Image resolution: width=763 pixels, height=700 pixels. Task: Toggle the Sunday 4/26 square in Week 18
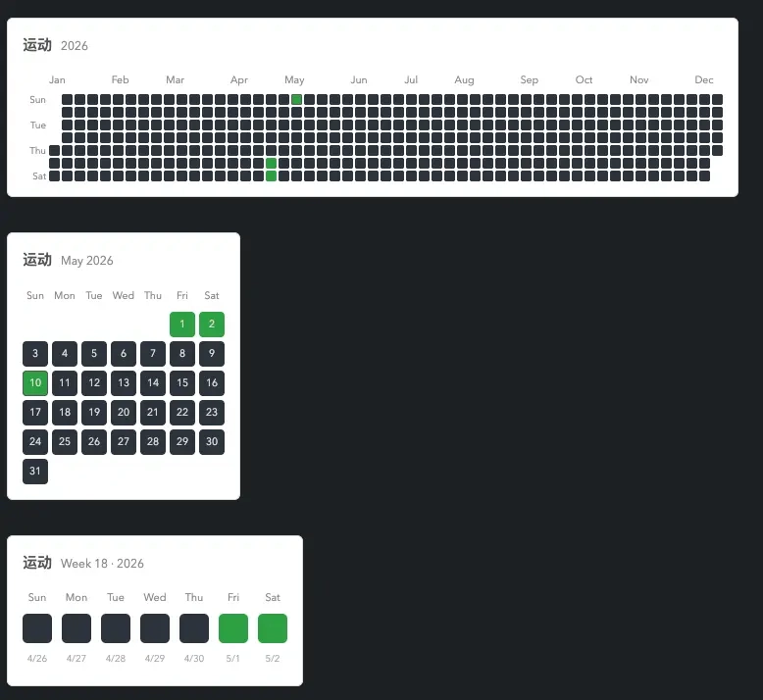click(37, 628)
